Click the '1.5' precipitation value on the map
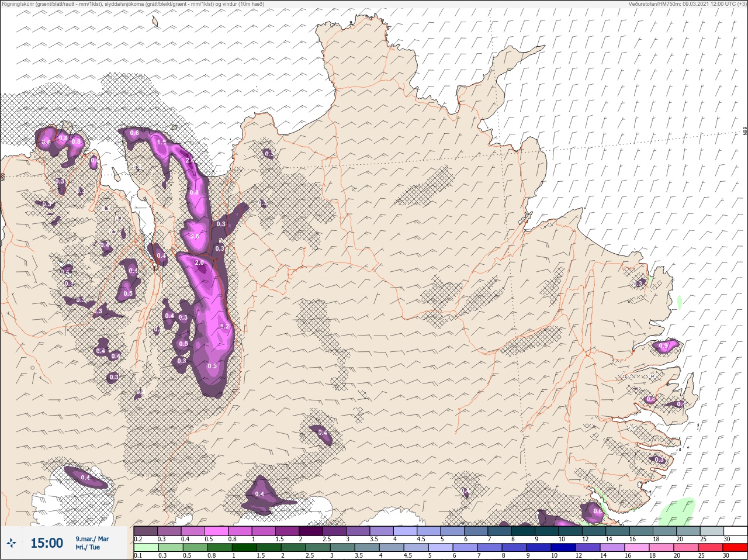This screenshot has width=748, height=560. 162,142
